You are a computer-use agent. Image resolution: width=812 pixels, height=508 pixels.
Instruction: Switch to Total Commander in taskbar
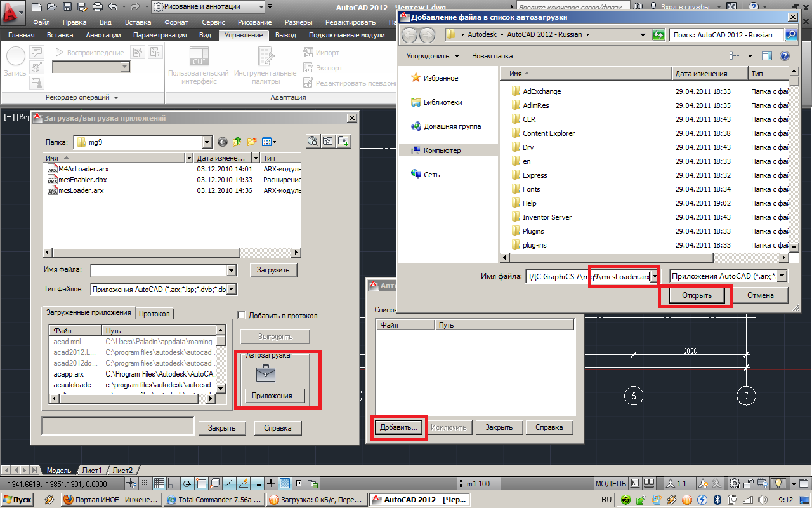coord(214,500)
